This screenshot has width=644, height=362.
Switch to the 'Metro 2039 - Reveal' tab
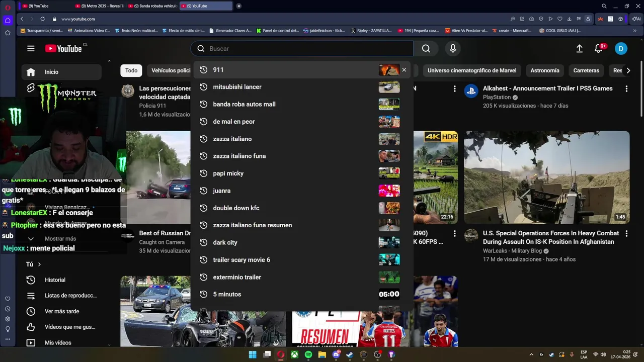coord(99,6)
